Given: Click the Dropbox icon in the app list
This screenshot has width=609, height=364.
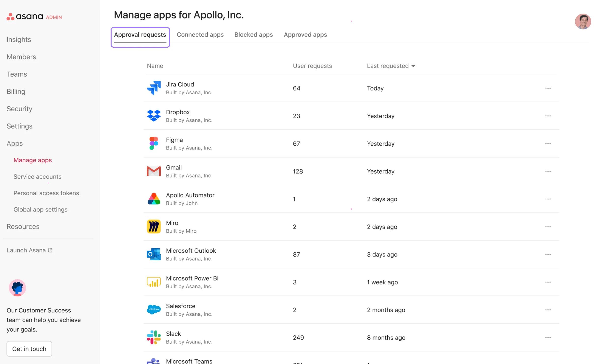Looking at the screenshot, I should (x=154, y=116).
